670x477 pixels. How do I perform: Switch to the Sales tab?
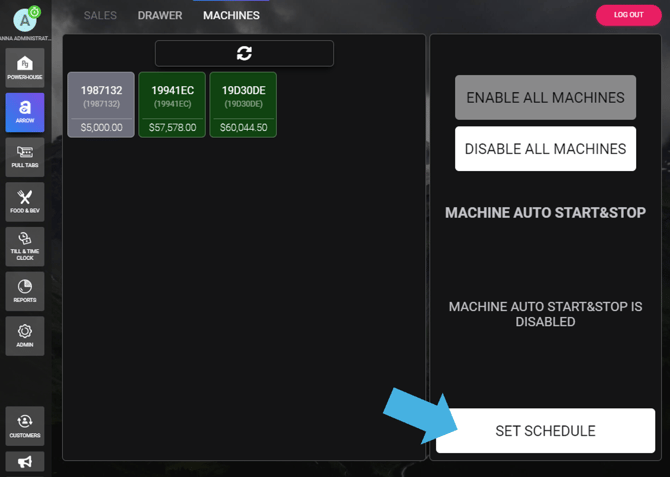point(100,15)
